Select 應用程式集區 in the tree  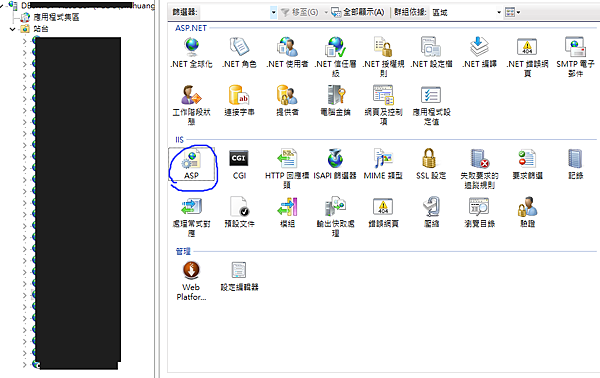[x=56, y=17]
